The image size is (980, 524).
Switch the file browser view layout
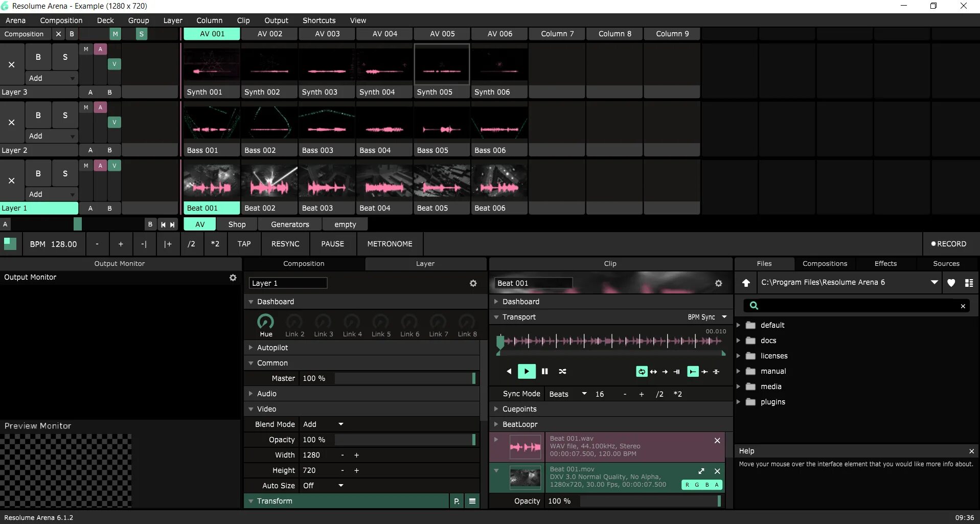[969, 283]
